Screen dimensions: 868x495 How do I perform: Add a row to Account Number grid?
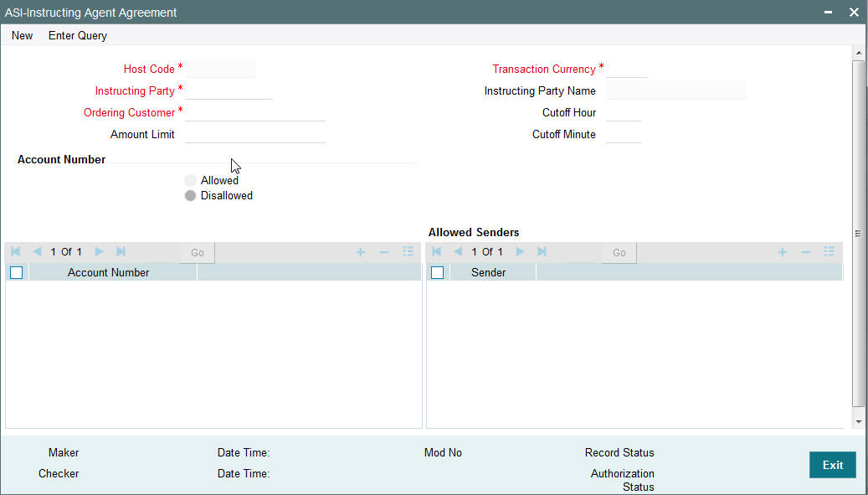point(361,252)
